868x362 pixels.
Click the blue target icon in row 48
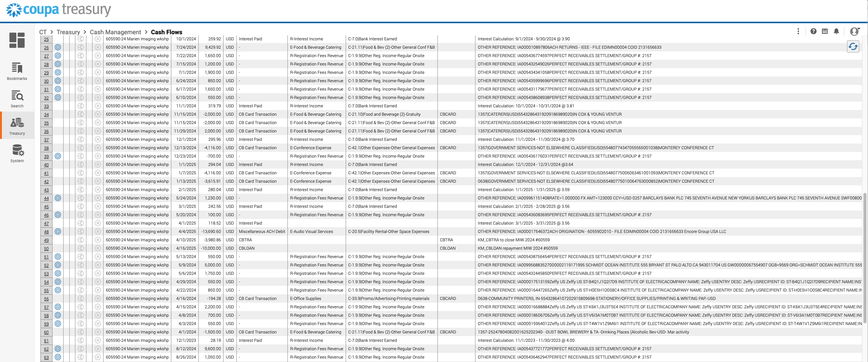pos(58,231)
